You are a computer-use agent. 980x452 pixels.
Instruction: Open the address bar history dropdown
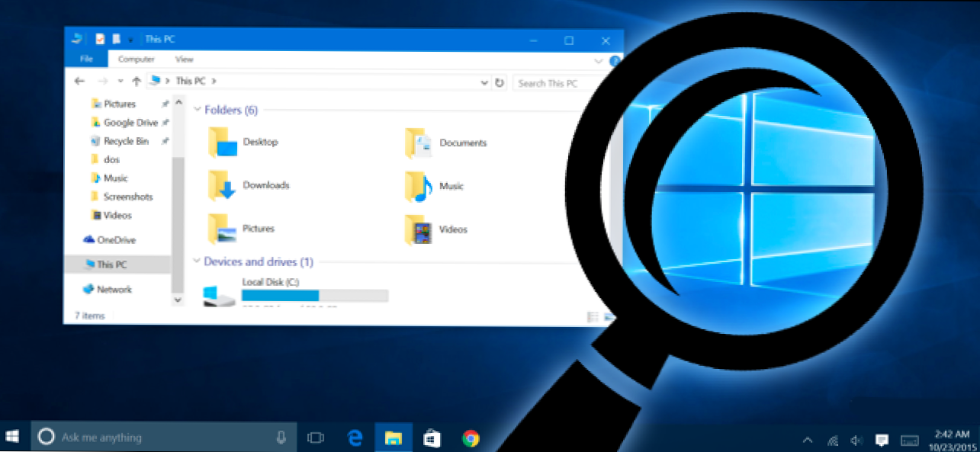484,82
